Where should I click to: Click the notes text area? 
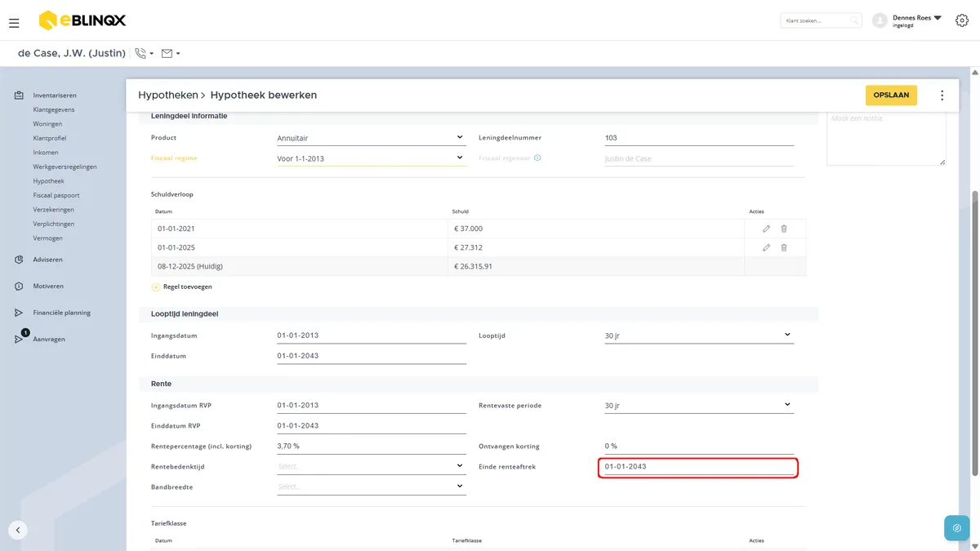coord(886,137)
